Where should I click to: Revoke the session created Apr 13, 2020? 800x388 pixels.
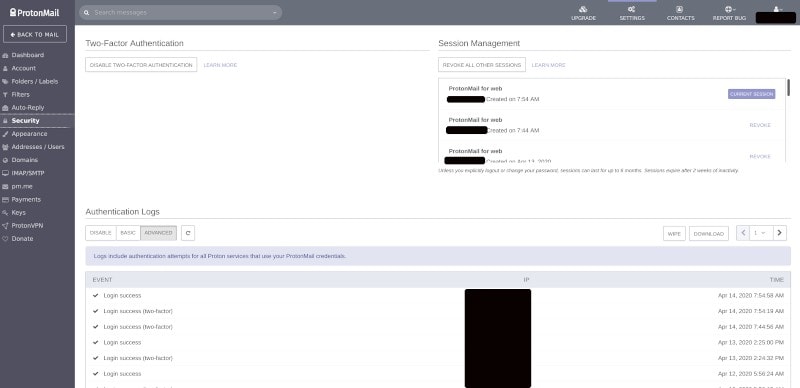pyautogui.click(x=760, y=156)
